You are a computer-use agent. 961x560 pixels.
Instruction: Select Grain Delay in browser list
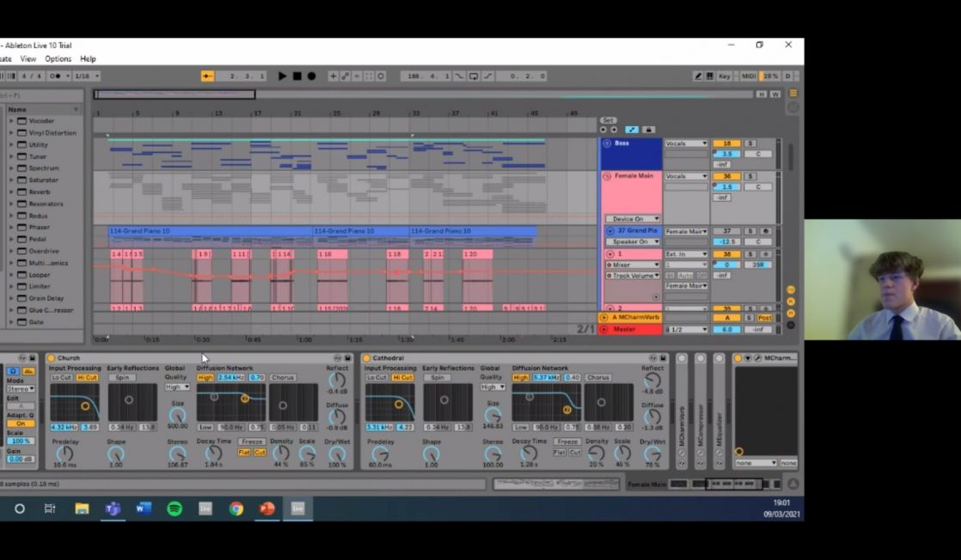tap(46, 298)
